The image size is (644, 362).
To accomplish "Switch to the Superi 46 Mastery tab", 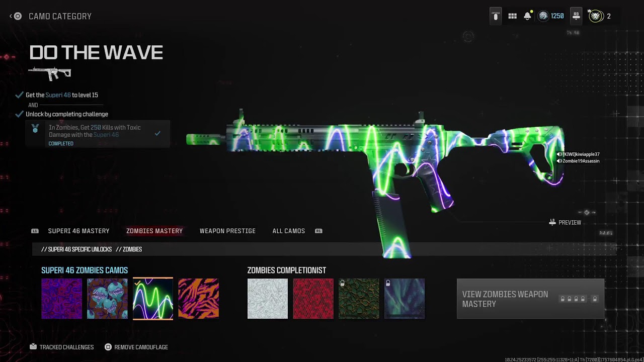I will pyautogui.click(x=78, y=231).
